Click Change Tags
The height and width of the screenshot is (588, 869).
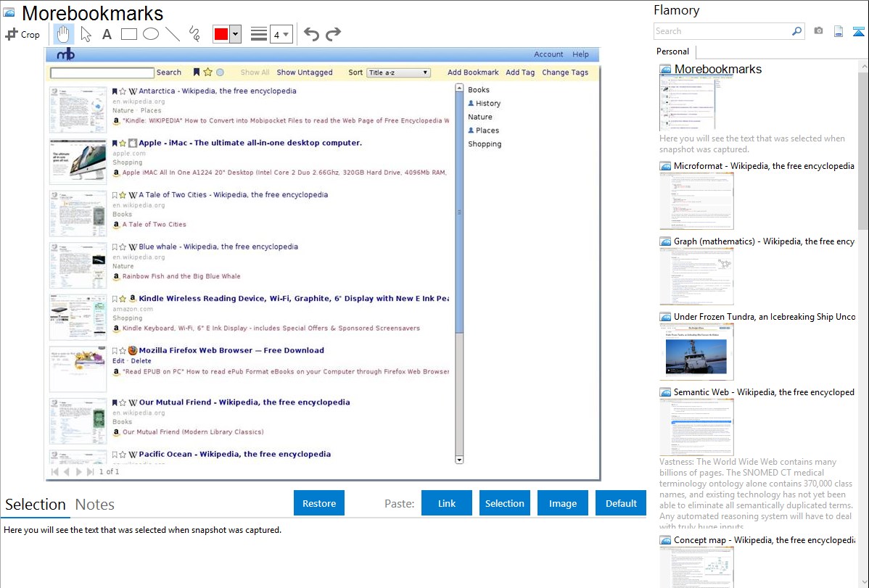(565, 72)
